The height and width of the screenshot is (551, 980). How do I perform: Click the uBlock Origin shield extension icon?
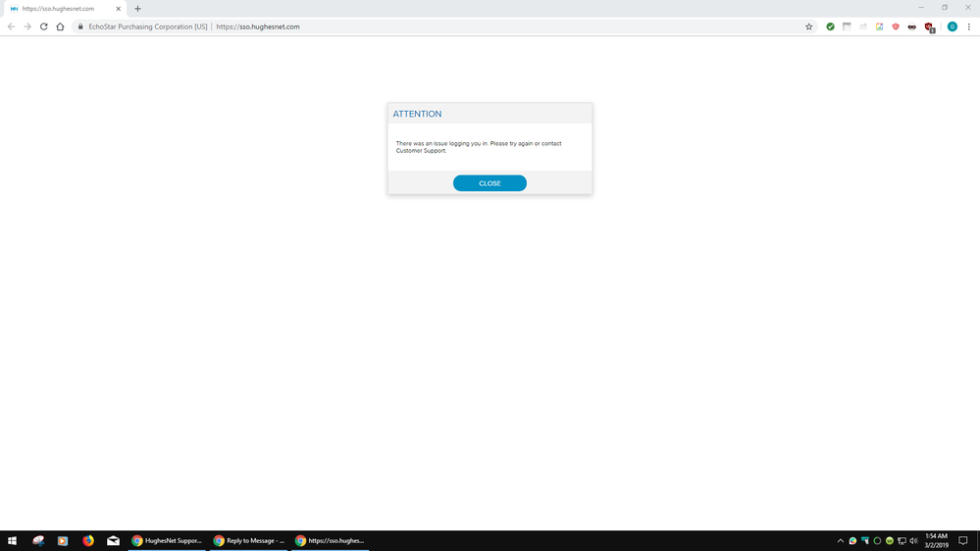click(929, 26)
